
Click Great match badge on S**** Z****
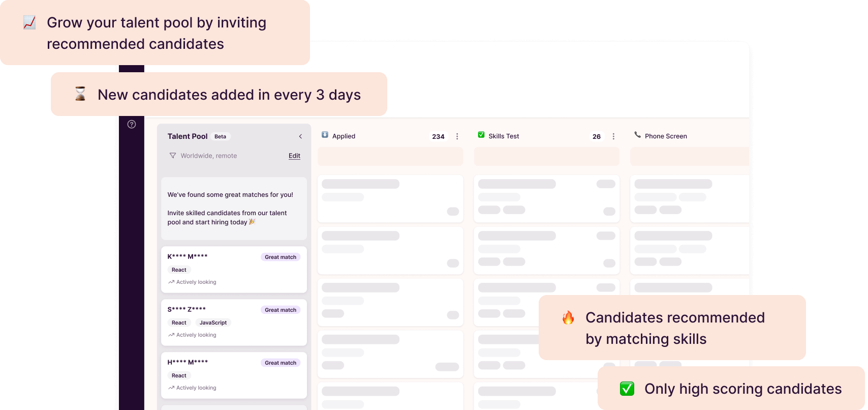281,310
